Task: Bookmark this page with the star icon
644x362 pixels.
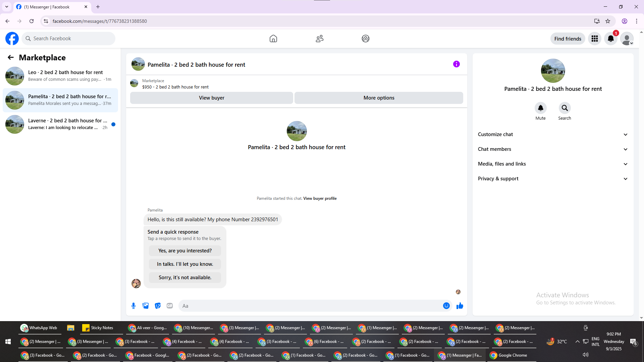Action: (x=608, y=21)
